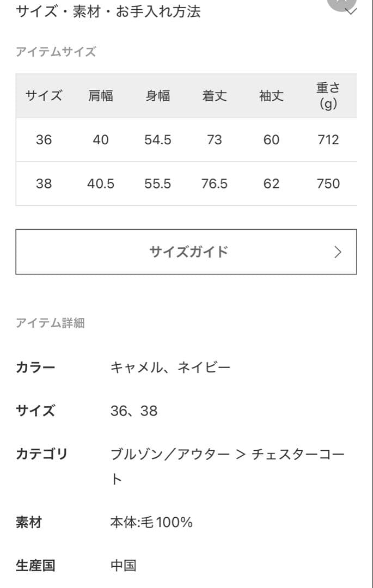Click the 76.5 length value

click(215, 183)
